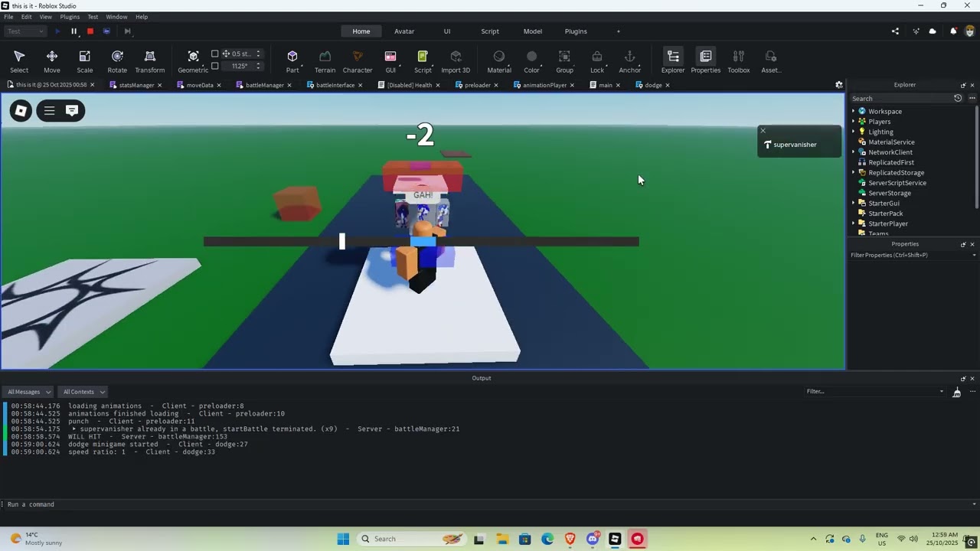Switch client/server view toggle

(x=106, y=31)
